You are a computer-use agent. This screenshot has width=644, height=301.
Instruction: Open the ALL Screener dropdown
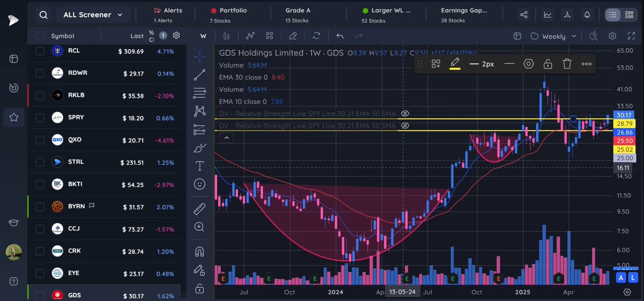tap(93, 15)
